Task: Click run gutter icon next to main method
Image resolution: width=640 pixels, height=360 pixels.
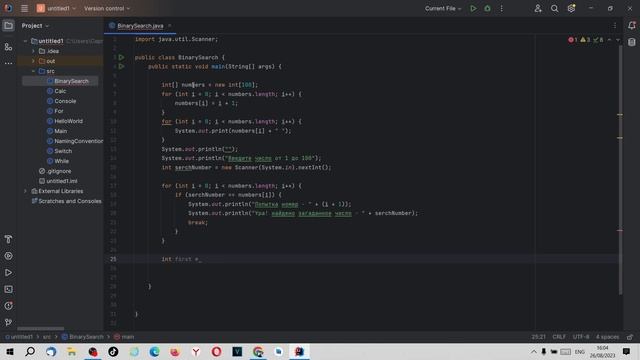Action: 121,66
